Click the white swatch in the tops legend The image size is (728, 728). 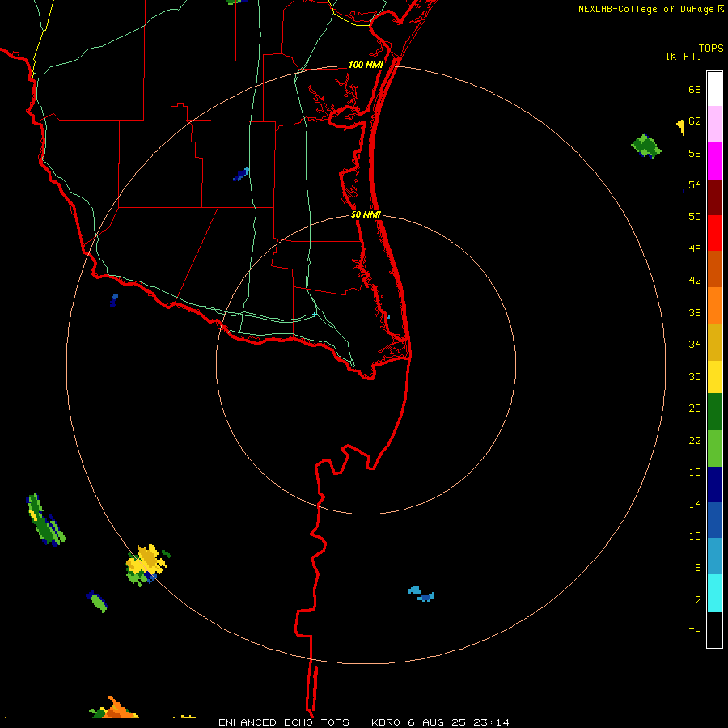(x=714, y=89)
